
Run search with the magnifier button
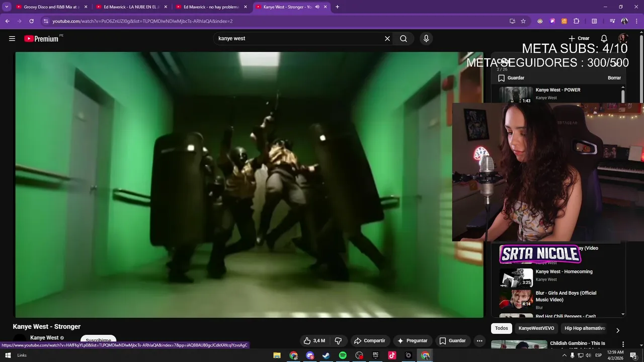(404, 39)
